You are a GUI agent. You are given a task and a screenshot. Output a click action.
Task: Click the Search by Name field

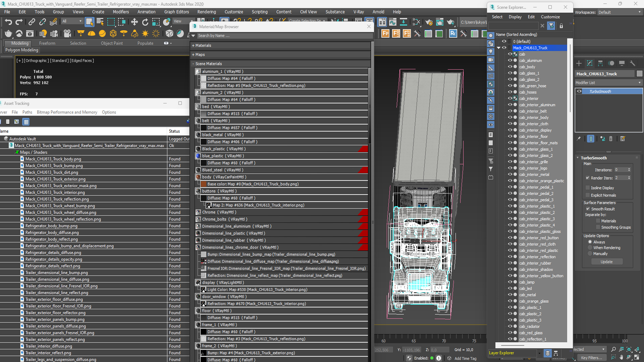[284, 36]
